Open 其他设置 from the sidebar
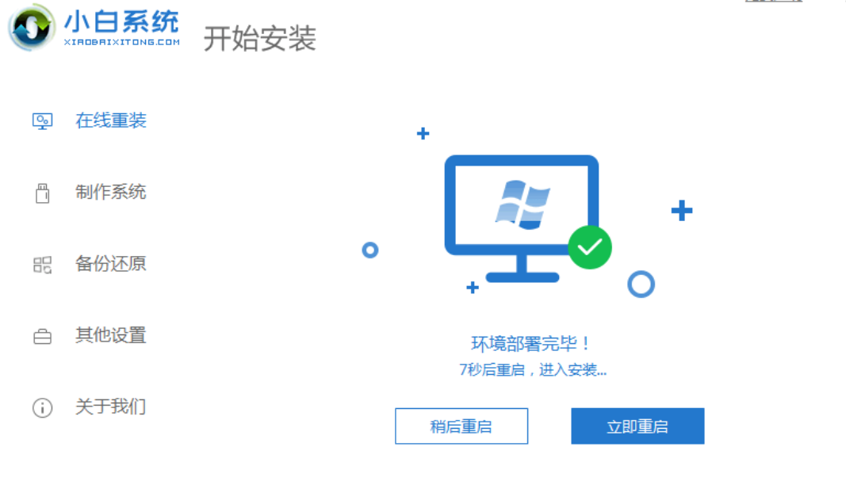The image size is (846, 504). 110,335
